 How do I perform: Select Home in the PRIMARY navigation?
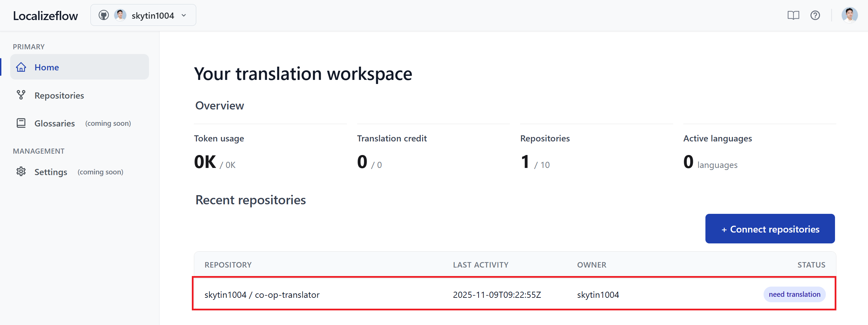(x=47, y=67)
